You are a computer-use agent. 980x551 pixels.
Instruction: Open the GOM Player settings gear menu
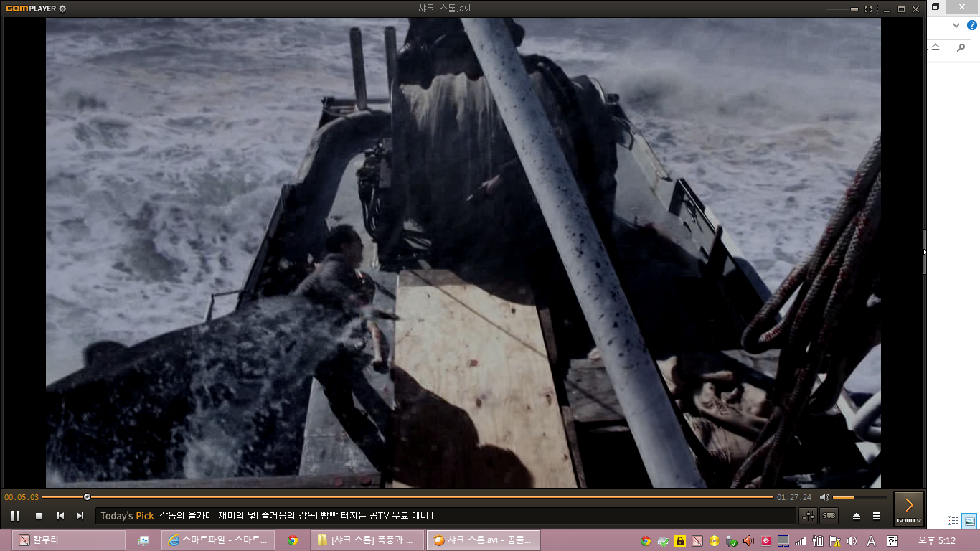[62, 9]
